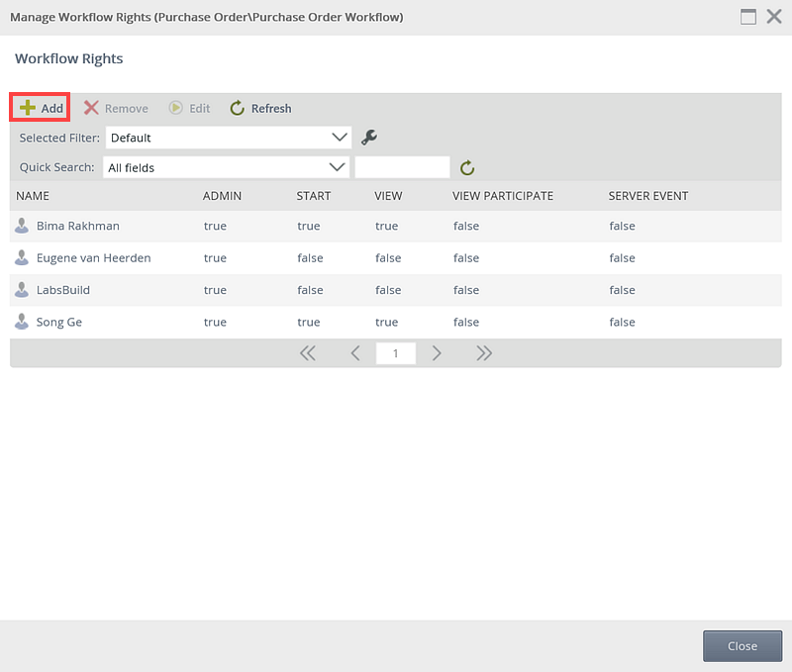Select the Bima Rakhman row
This screenshot has height=672, width=792.
coord(77,226)
